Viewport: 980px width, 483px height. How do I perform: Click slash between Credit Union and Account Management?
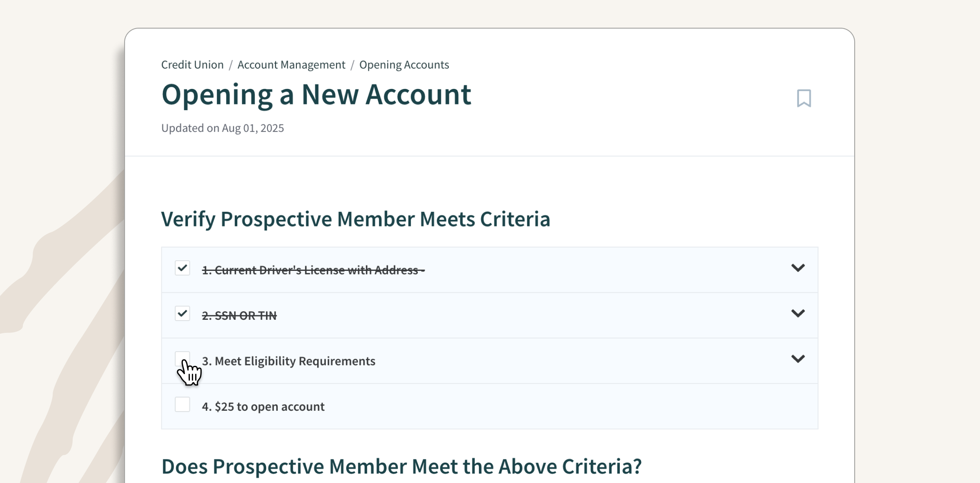click(230, 65)
